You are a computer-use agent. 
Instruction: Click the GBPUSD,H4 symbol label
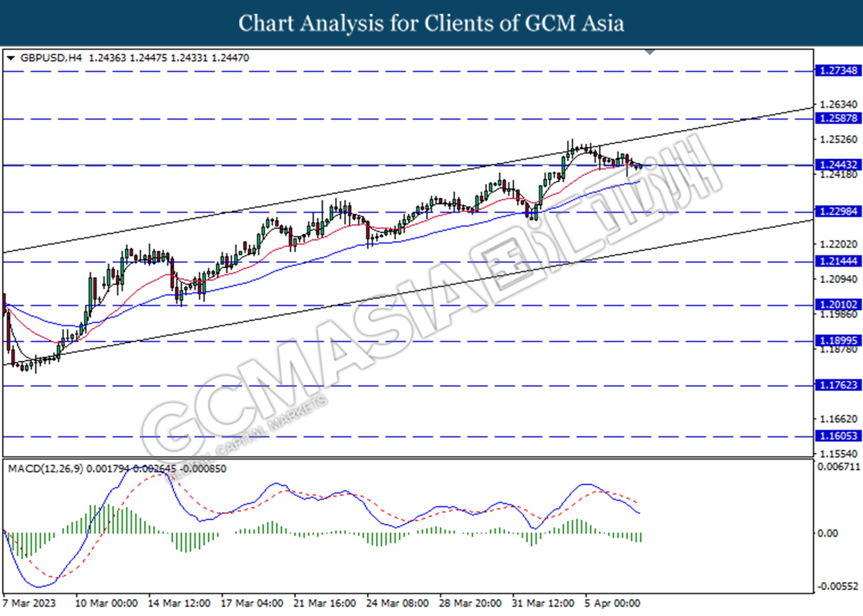pyautogui.click(x=50, y=58)
